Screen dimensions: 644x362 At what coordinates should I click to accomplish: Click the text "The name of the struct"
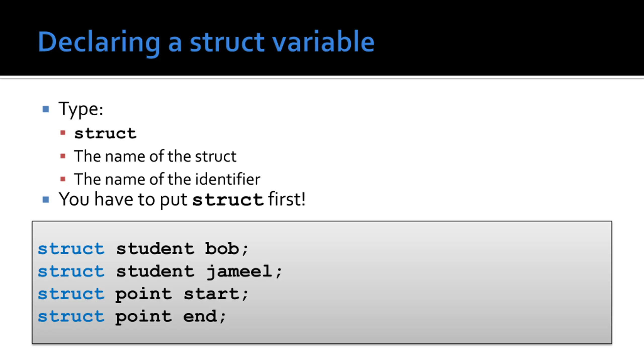pos(155,156)
